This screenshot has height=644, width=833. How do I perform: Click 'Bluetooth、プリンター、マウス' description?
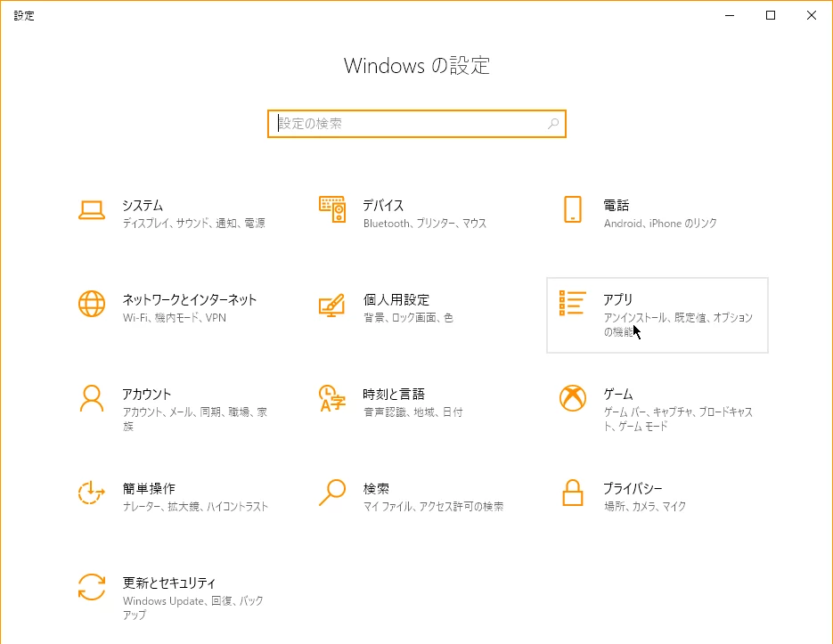[425, 224]
